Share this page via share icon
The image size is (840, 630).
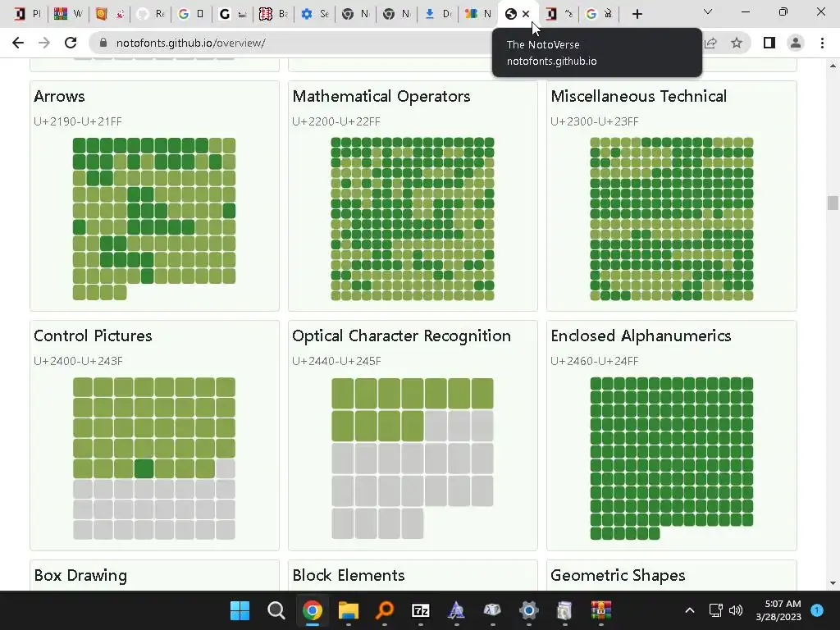coord(711,43)
